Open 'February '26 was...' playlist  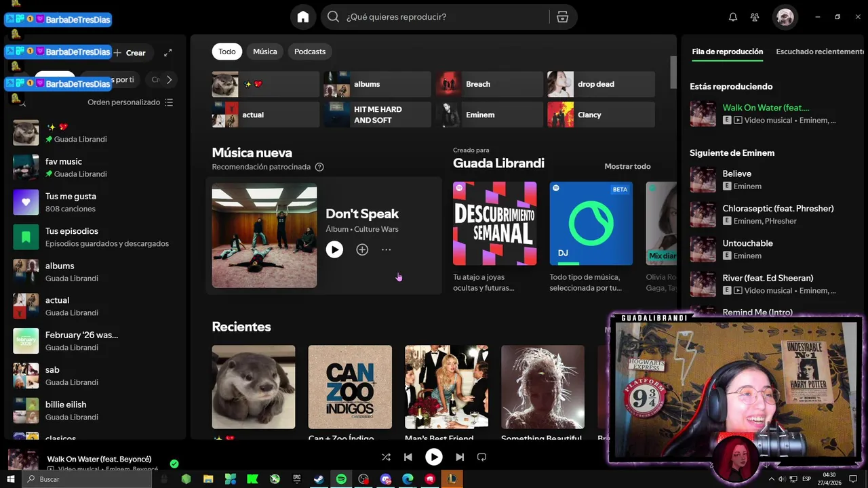pyautogui.click(x=94, y=341)
